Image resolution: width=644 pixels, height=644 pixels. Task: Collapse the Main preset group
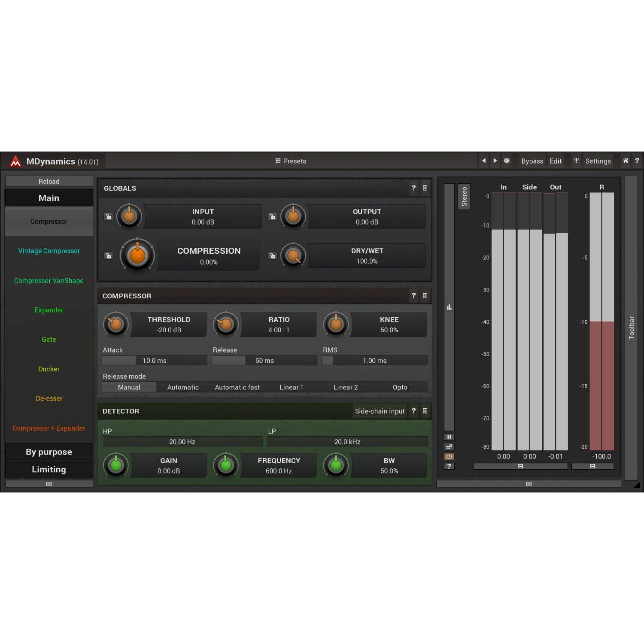[49, 198]
